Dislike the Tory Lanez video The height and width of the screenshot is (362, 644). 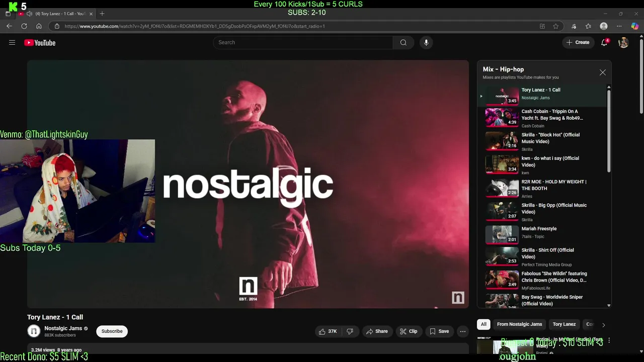tap(350, 331)
